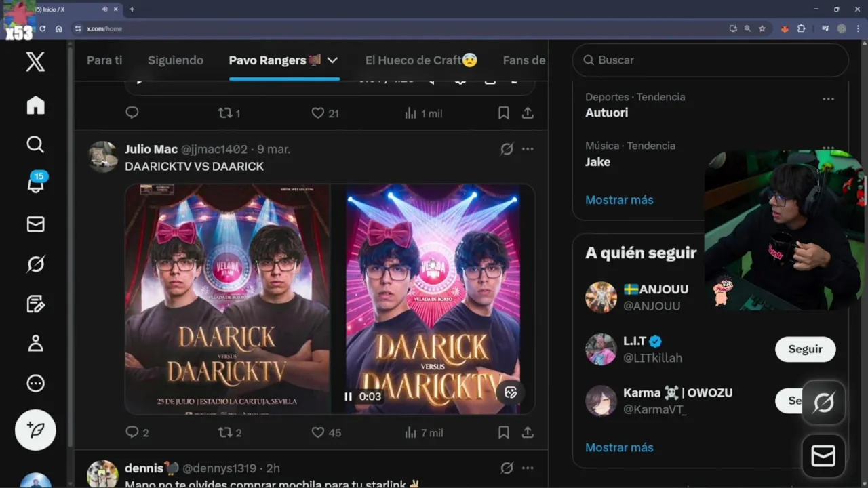Viewport: 868px width, 488px height.
Task: Open floating messages envelope button
Action: point(823,457)
